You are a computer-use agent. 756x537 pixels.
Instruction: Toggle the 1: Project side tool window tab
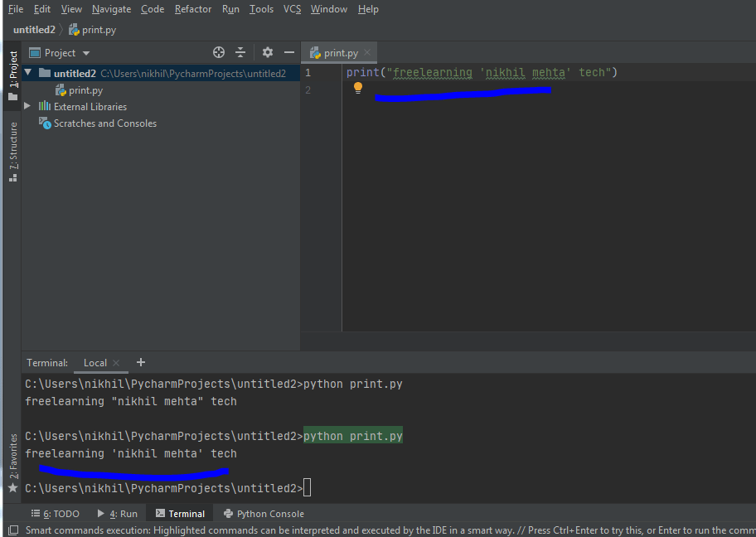[x=13, y=75]
